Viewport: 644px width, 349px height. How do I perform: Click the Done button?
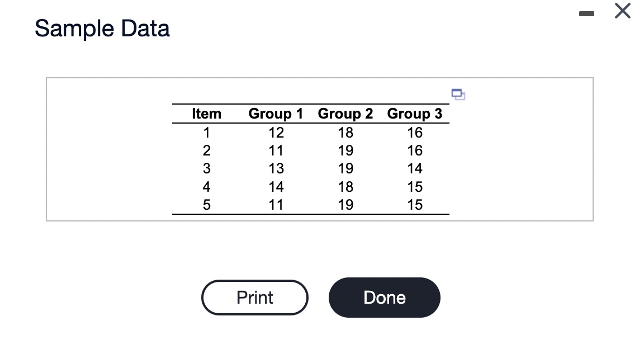click(x=384, y=298)
